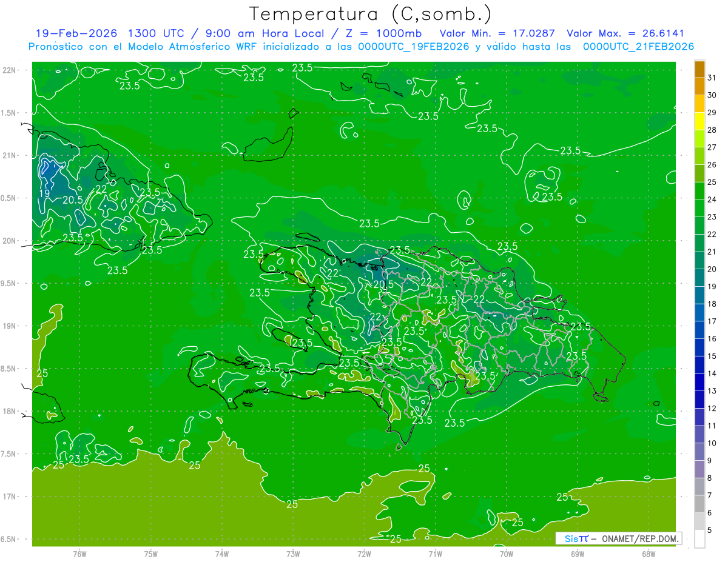Click the white swatch below label 5
Viewport: 728px width, 562px height.
pyautogui.click(x=699, y=539)
